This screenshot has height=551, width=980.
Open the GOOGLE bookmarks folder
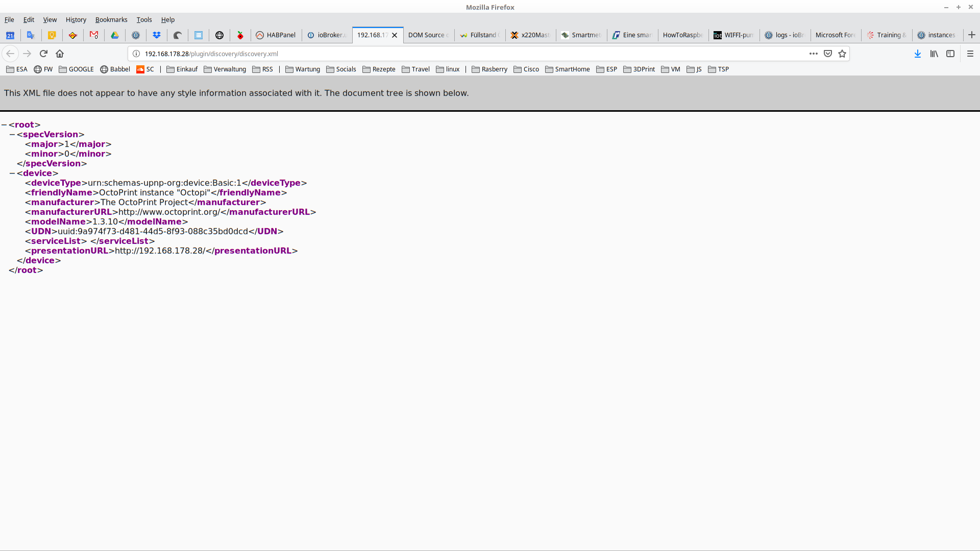coord(77,69)
